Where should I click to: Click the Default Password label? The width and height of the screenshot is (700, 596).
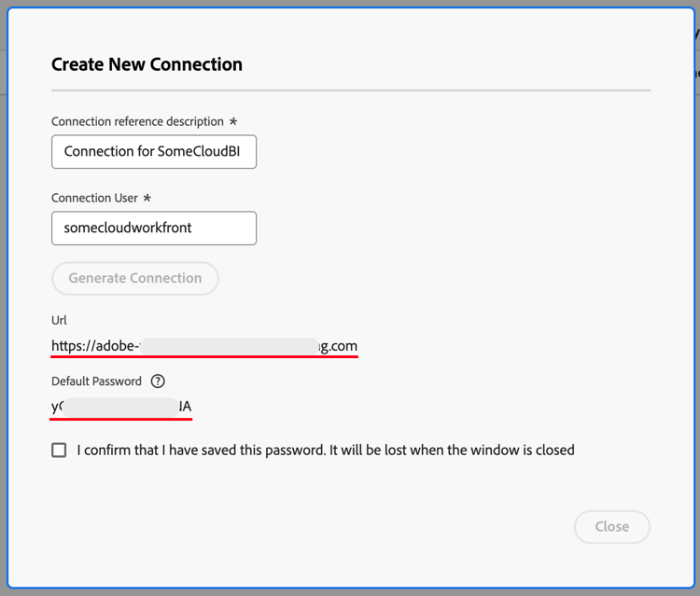pyautogui.click(x=96, y=381)
